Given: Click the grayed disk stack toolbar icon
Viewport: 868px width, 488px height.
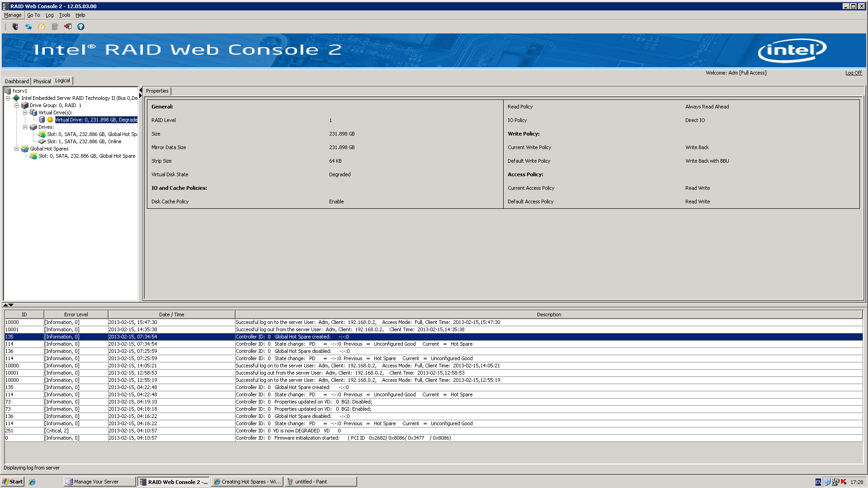Looking at the screenshot, I should (55, 27).
